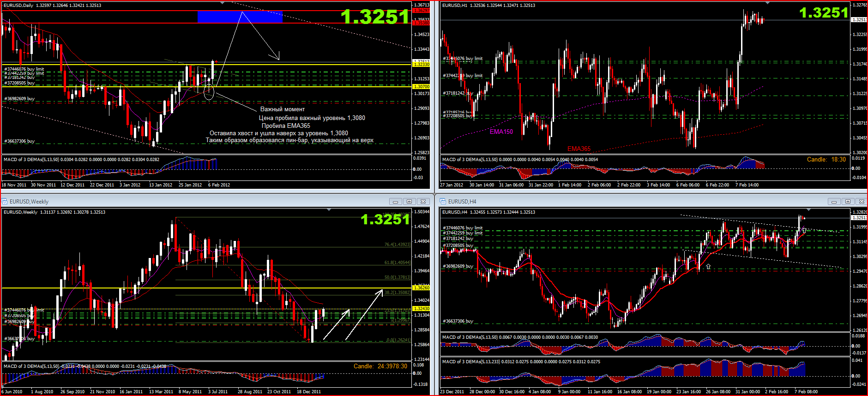Click the EURUSD,H4 header quote inside chart
868x396 pixels.
(488, 212)
